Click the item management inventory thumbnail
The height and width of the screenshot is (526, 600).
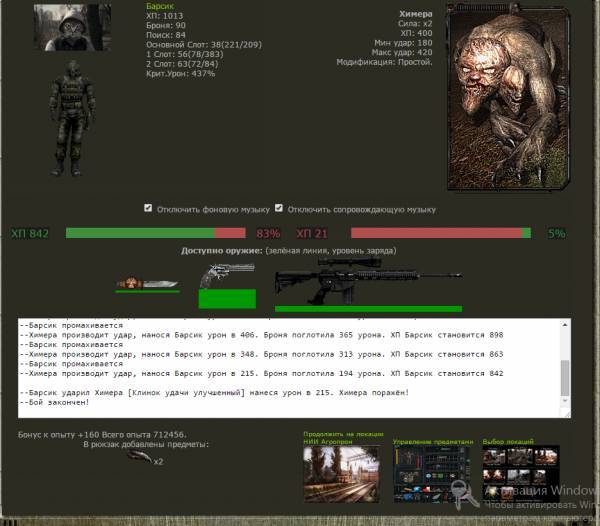coord(431,475)
